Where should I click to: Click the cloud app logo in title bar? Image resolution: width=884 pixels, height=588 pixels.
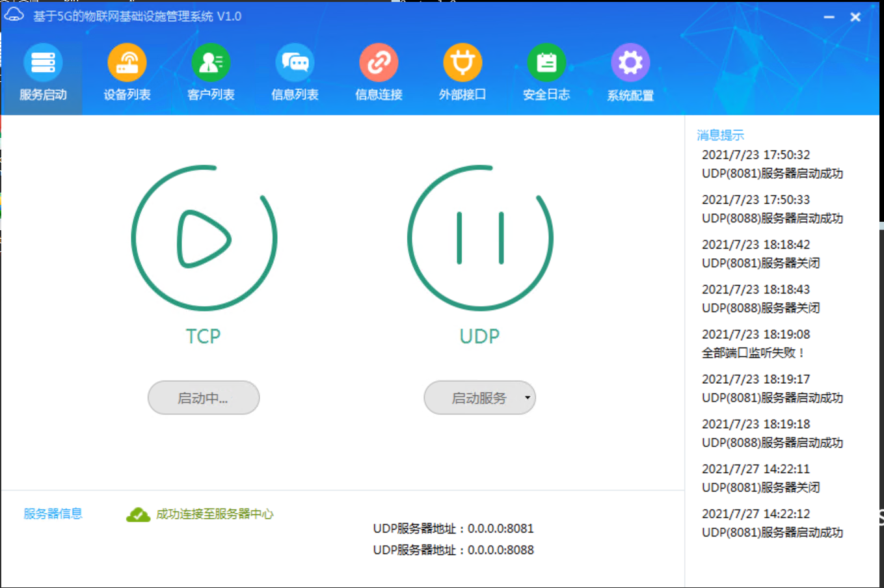coord(14,16)
